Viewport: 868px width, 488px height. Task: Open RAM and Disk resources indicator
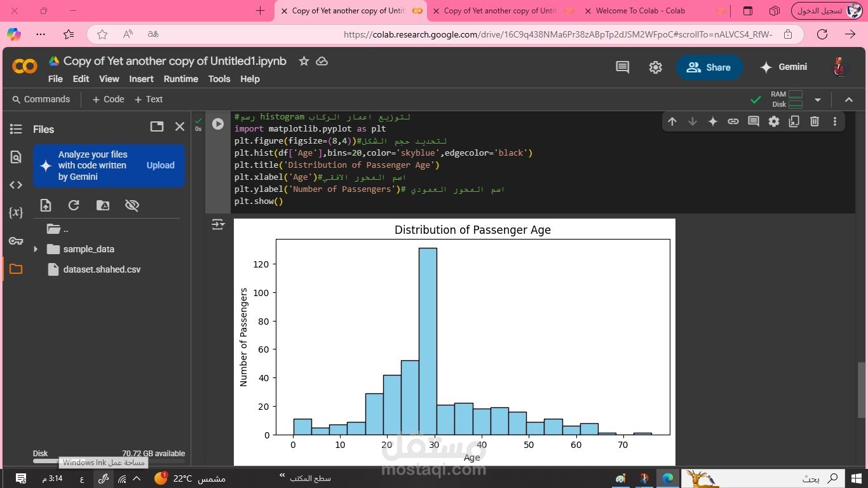[787, 99]
